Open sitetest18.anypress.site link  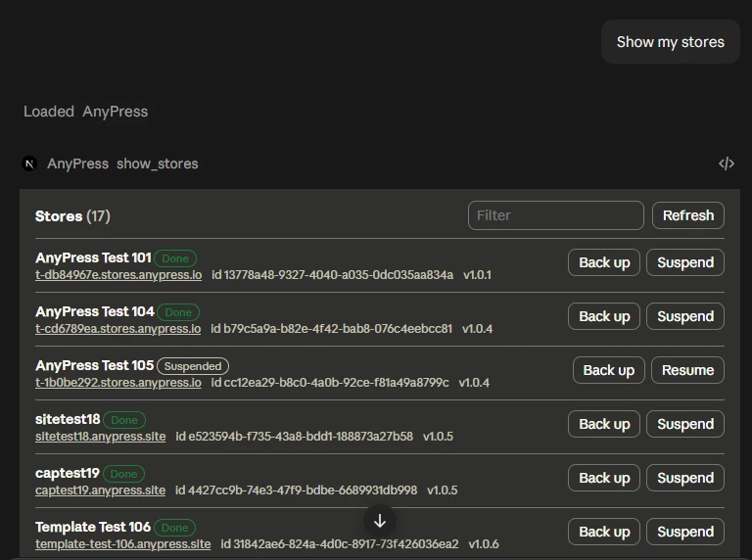pos(100,437)
